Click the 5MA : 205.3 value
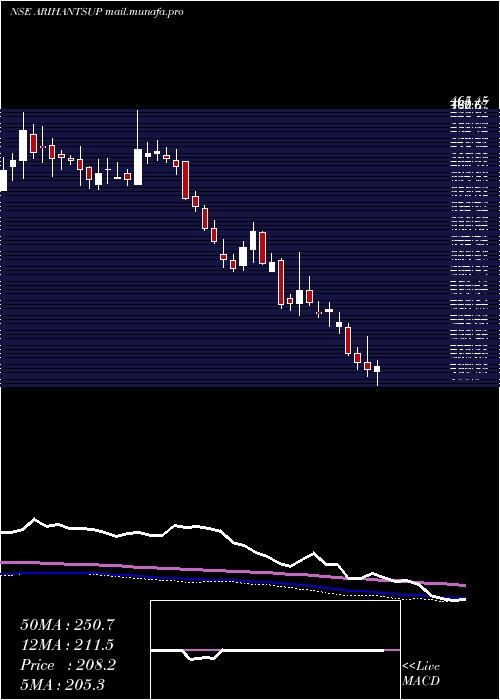Screen dimensions: 500x700 62,684
